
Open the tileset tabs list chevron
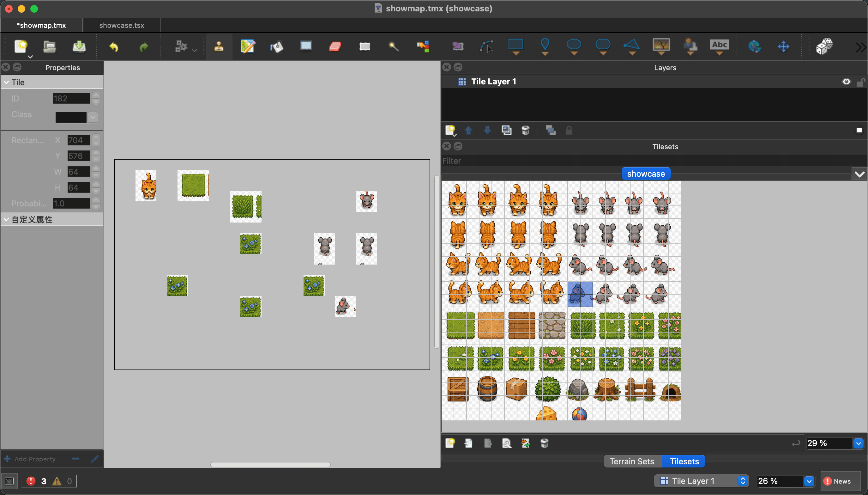[x=859, y=174]
